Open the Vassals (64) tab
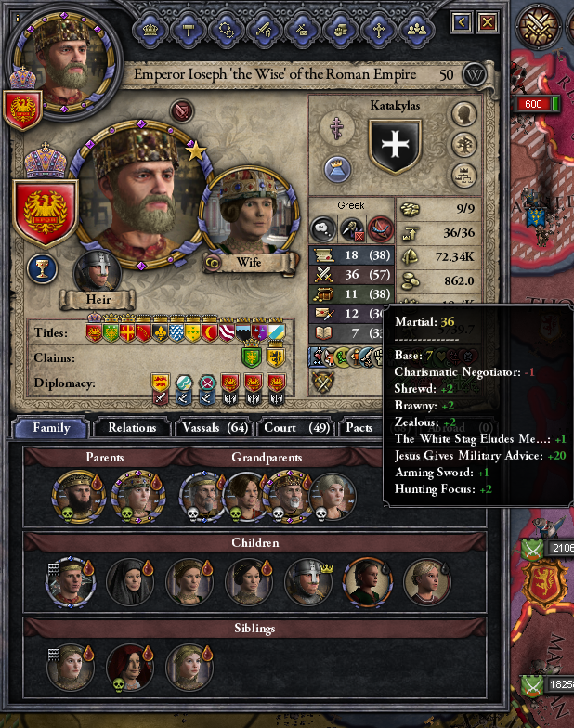Viewport: 574px width, 728px height. coord(215,427)
